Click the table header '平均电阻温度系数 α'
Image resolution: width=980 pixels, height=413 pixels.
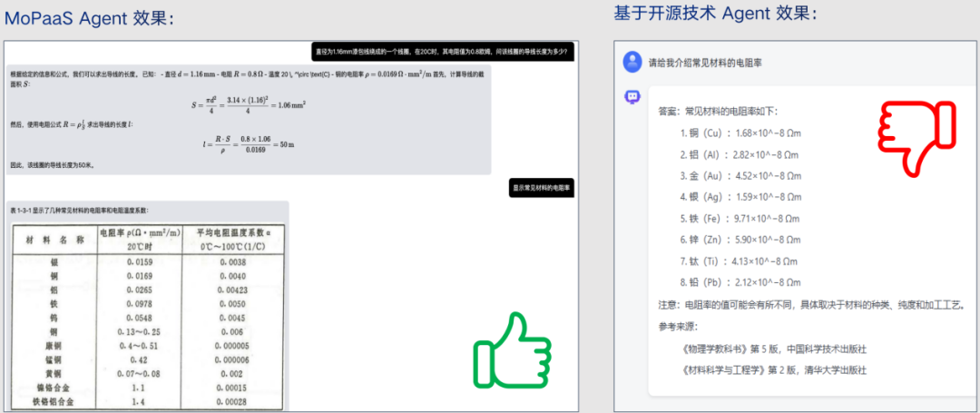point(233,233)
